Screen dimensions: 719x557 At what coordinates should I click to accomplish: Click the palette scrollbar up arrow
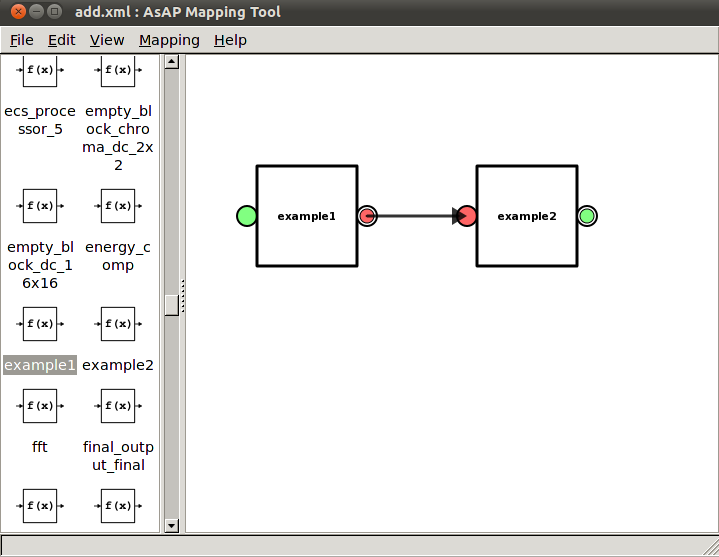(x=171, y=62)
